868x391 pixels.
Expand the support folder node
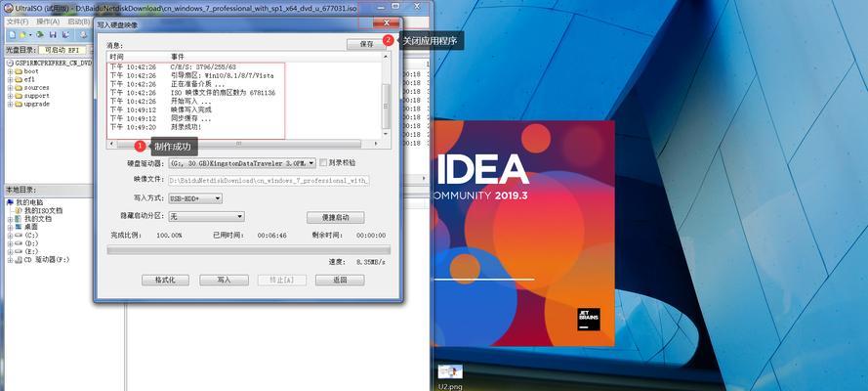(x=10, y=96)
